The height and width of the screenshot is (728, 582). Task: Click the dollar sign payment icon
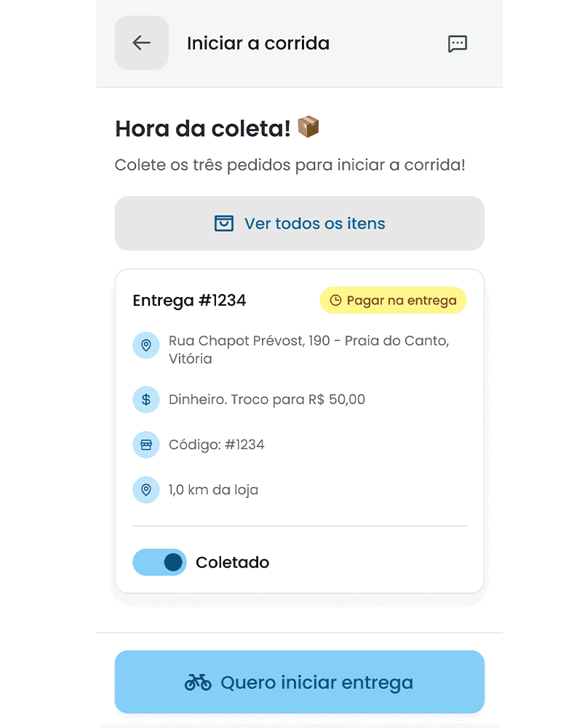[x=145, y=400]
